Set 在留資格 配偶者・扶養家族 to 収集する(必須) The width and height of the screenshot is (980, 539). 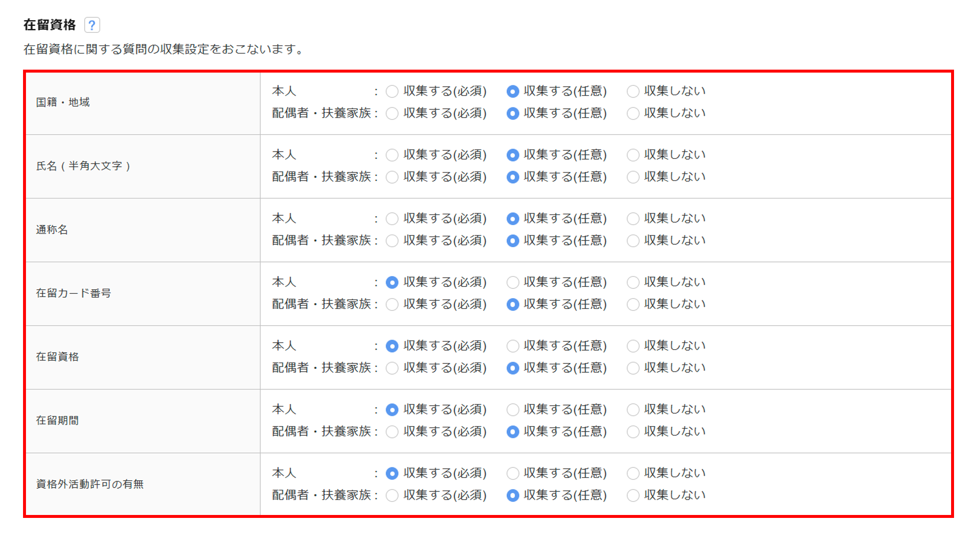[x=392, y=368]
